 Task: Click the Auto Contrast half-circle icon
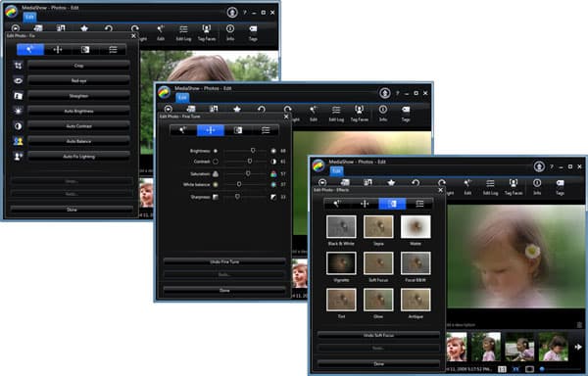(x=18, y=126)
